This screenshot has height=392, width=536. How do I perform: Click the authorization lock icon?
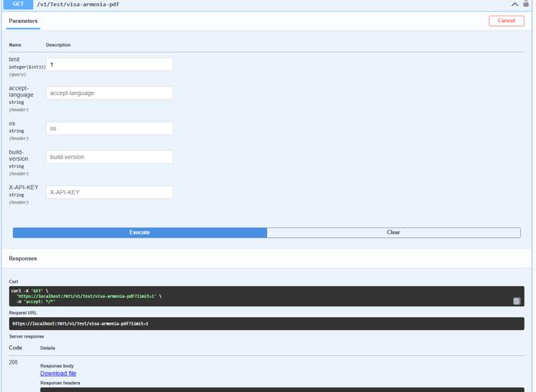point(526,4)
